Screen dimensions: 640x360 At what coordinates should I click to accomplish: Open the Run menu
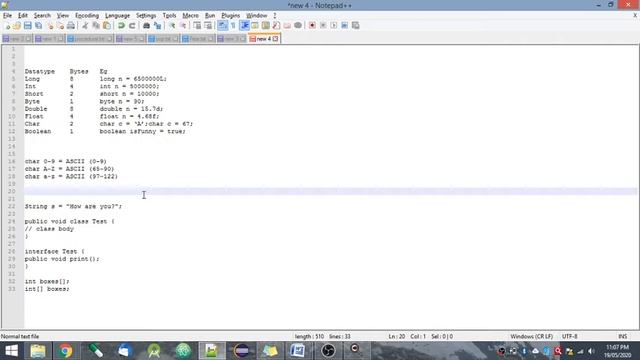[x=210, y=16]
